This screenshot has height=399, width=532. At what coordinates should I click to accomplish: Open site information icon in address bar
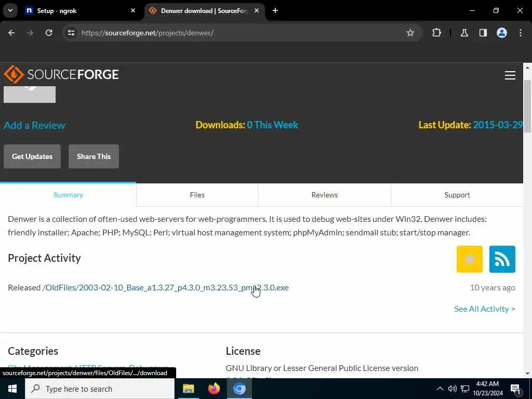(x=71, y=33)
